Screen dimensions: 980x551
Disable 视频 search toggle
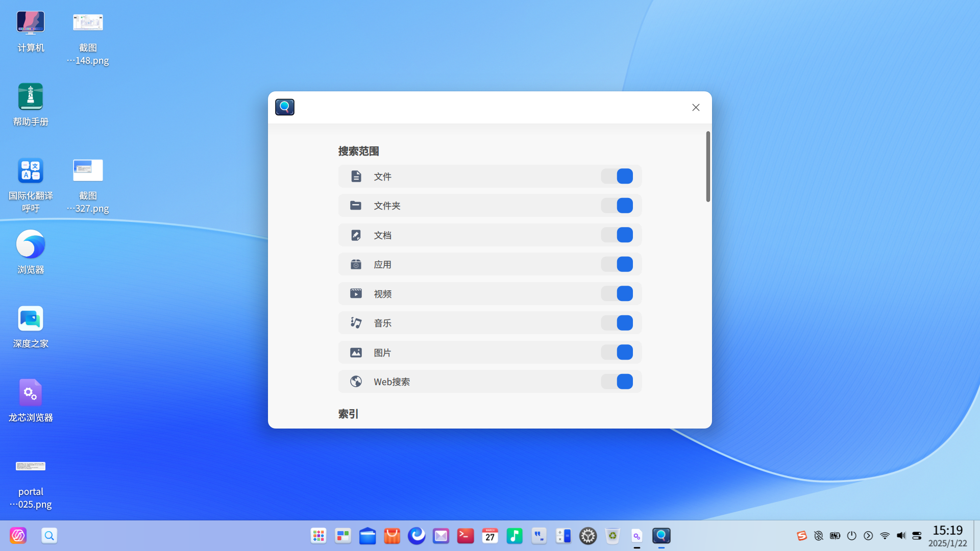click(x=617, y=293)
